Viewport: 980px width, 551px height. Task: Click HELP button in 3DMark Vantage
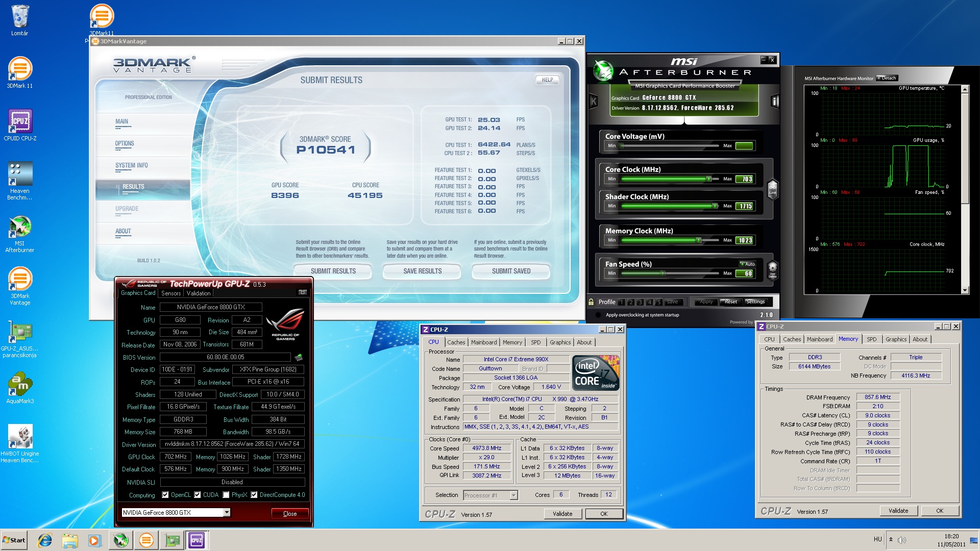547,80
